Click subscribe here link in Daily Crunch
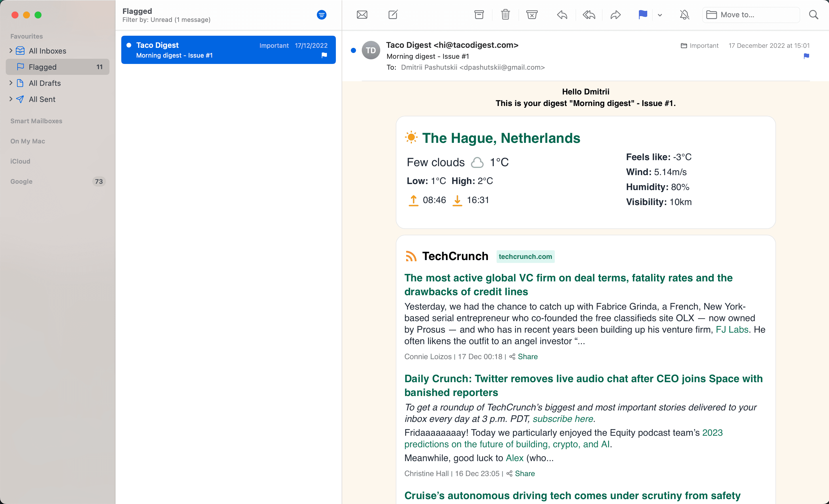Viewport: 829px width, 504px height. tap(563, 419)
